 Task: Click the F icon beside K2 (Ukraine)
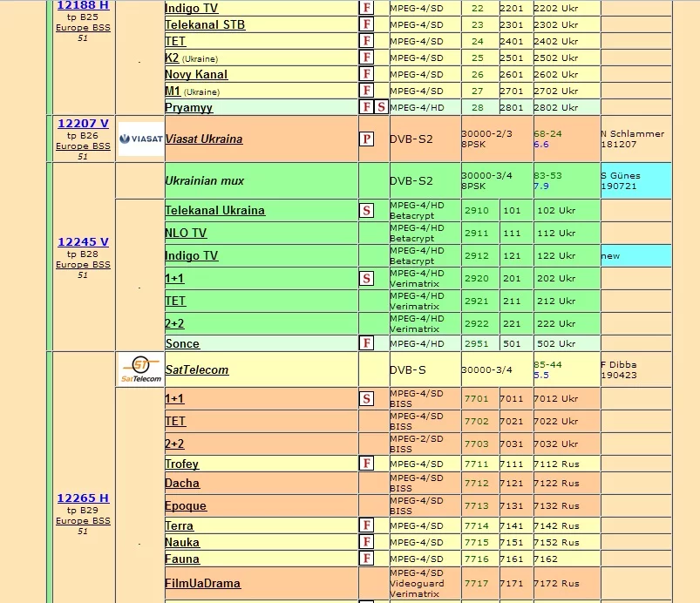click(x=366, y=58)
